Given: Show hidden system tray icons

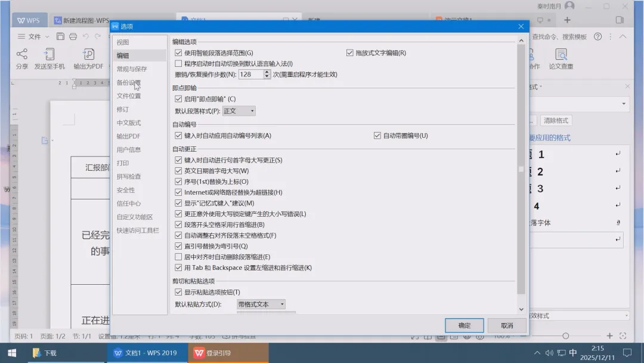Looking at the screenshot, I should tap(537, 353).
